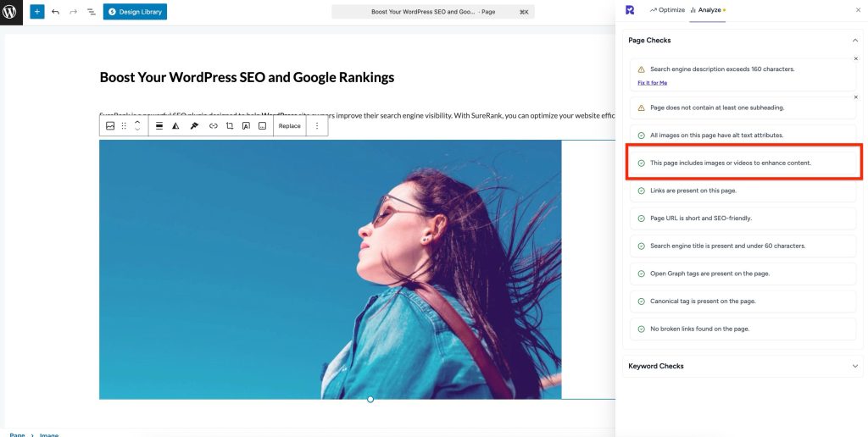Image resolution: width=868 pixels, height=437 pixels.
Task: Insert a link on the image
Action: pos(214,126)
